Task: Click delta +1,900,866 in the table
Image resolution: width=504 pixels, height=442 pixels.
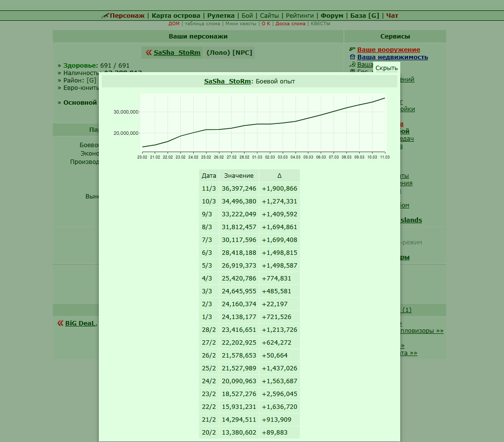Action: [x=279, y=189]
